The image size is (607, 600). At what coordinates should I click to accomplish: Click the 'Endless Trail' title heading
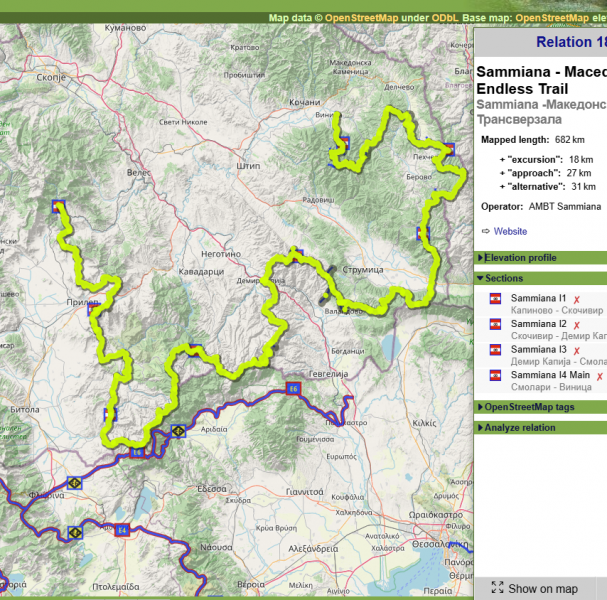coord(522,89)
